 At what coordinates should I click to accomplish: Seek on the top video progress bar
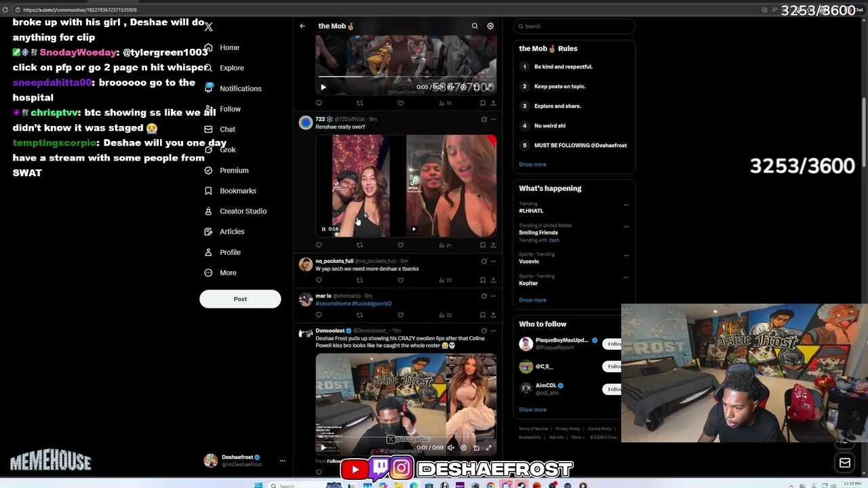406,77
